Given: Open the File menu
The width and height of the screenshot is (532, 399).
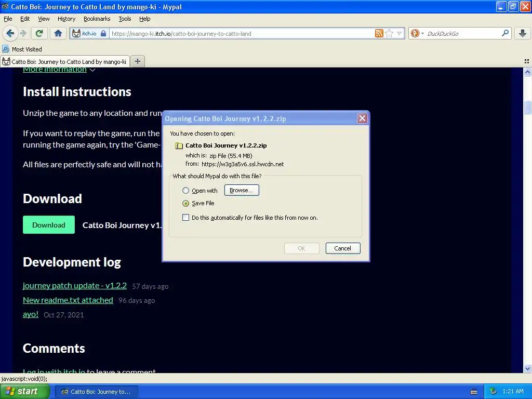Looking at the screenshot, I should pyautogui.click(x=8, y=19).
